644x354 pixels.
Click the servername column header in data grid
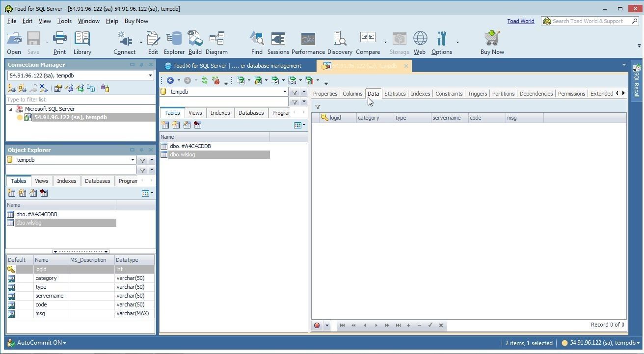[x=449, y=118]
